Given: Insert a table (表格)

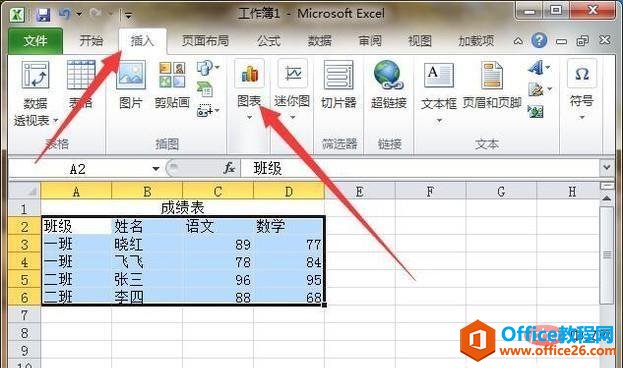Looking at the screenshot, I should pyautogui.click(x=81, y=84).
